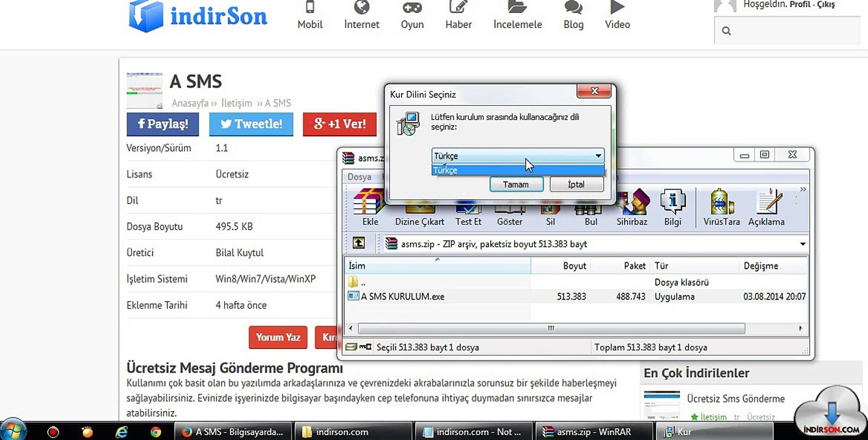Click the A SMS program thumbnail

(144, 91)
